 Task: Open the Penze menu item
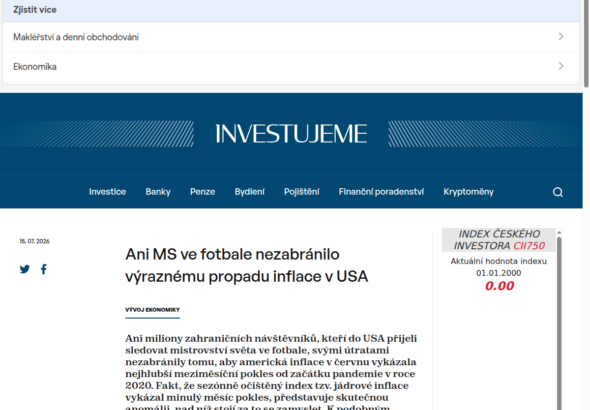(x=202, y=192)
